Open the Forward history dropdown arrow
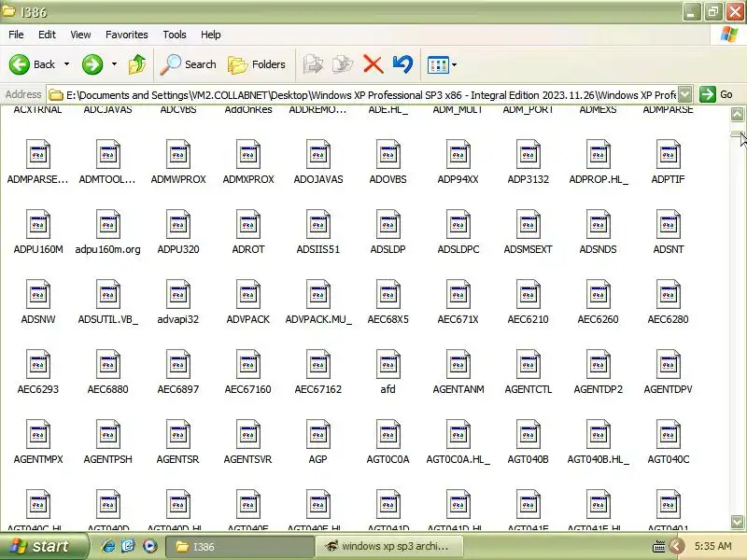This screenshot has height=560, width=747. [114, 64]
